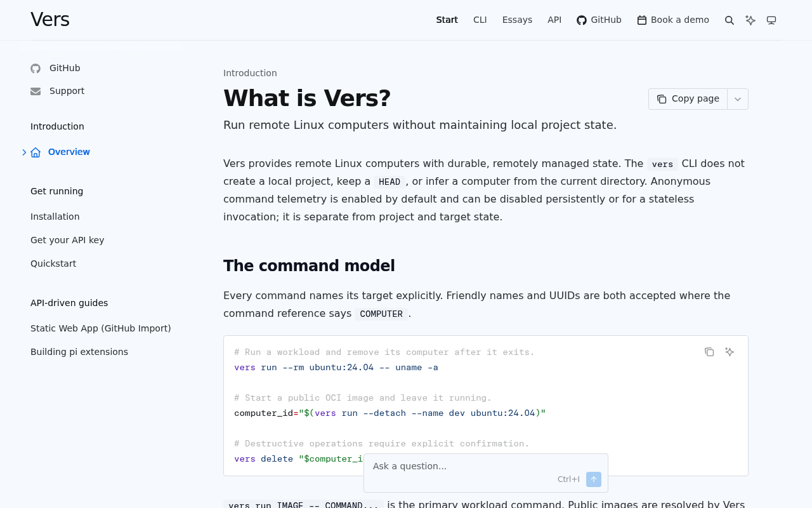Expand the Copy page dropdown arrow
Viewport: 812px width, 508px height.
[x=738, y=99]
